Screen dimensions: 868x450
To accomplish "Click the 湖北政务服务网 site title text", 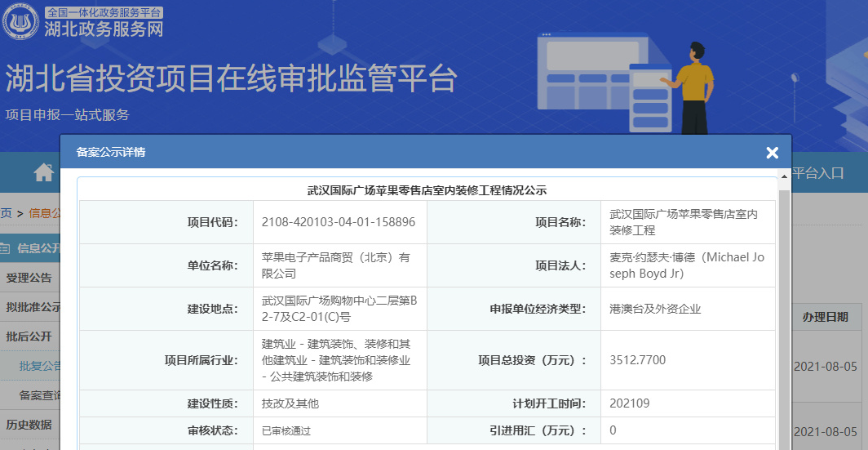I will pos(104,29).
